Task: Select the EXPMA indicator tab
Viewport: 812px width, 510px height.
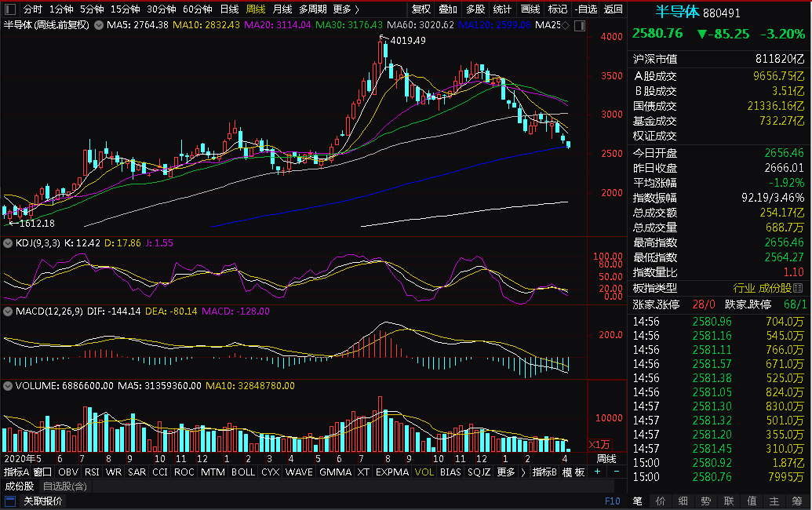Action: pyautogui.click(x=392, y=472)
